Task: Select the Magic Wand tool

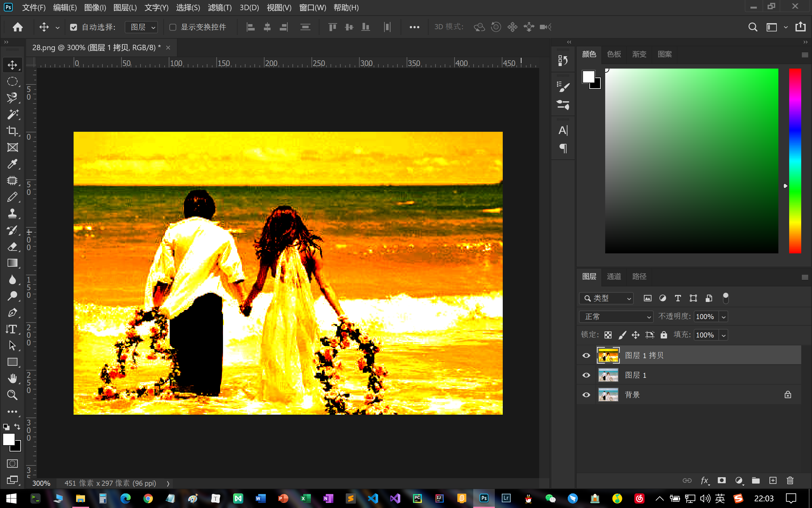Action: [x=12, y=114]
